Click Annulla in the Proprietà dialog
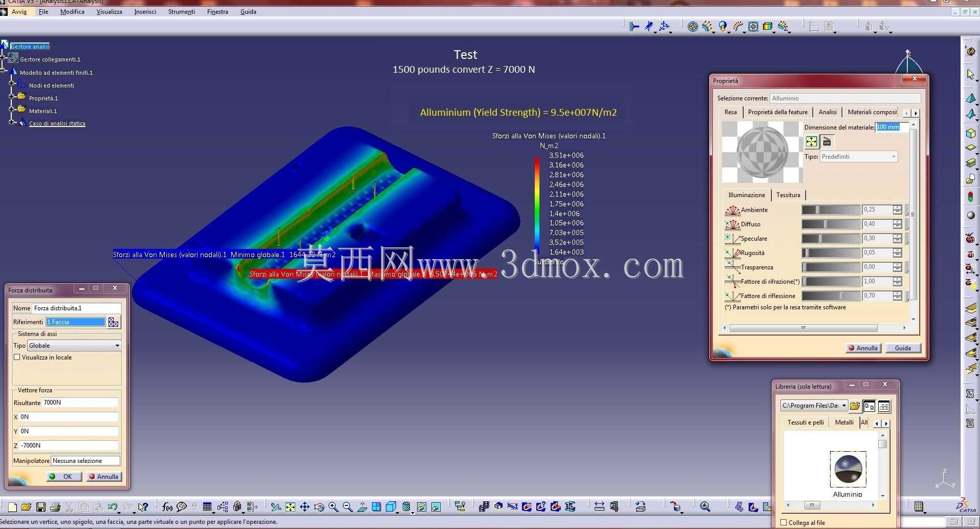Image resolution: width=980 pixels, height=529 pixels. 863,348
